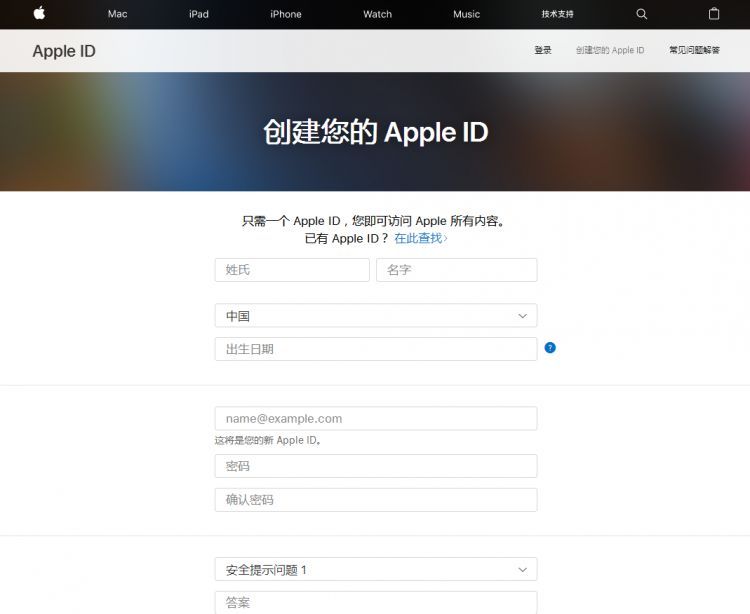Open the 常见问题解答 FAQ link
Image resolution: width=750 pixels, height=614 pixels.
pos(695,50)
